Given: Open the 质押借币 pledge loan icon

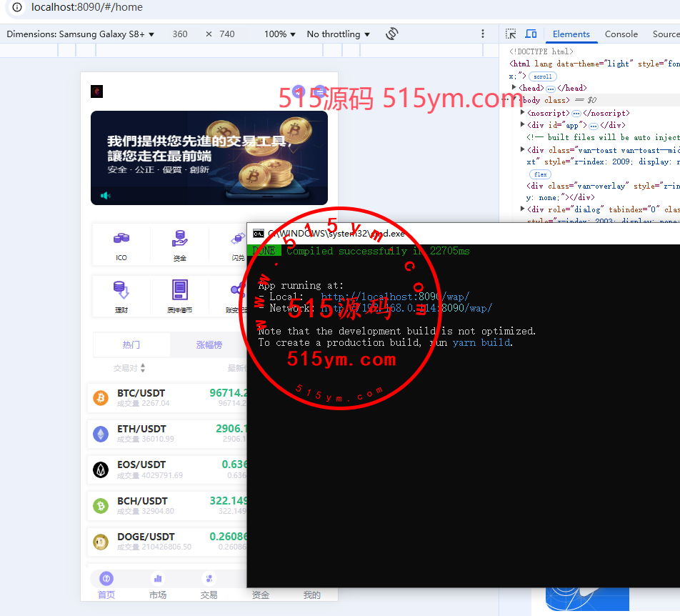Looking at the screenshot, I should [x=179, y=290].
